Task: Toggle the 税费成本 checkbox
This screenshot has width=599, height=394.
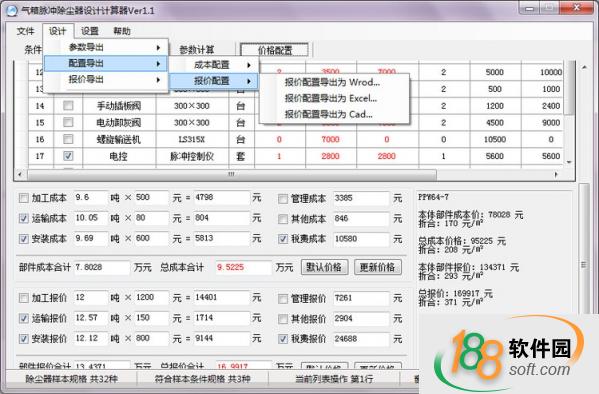Action: click(283, 239)
